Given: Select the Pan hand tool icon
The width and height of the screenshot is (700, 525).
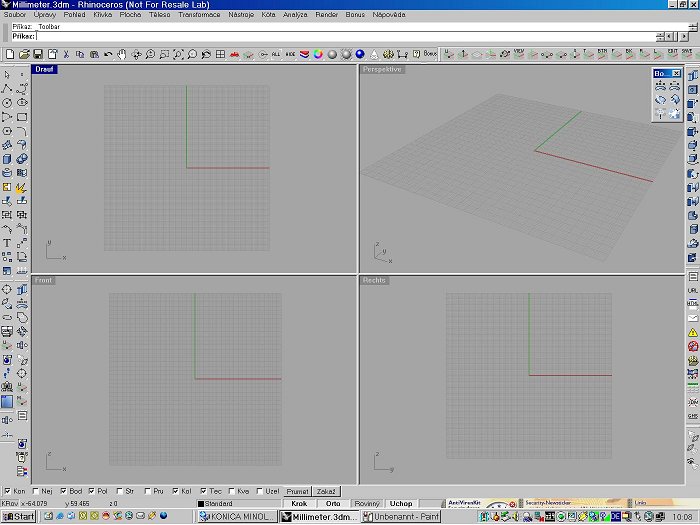Looking at the screenshot, I should click(121, 53).
